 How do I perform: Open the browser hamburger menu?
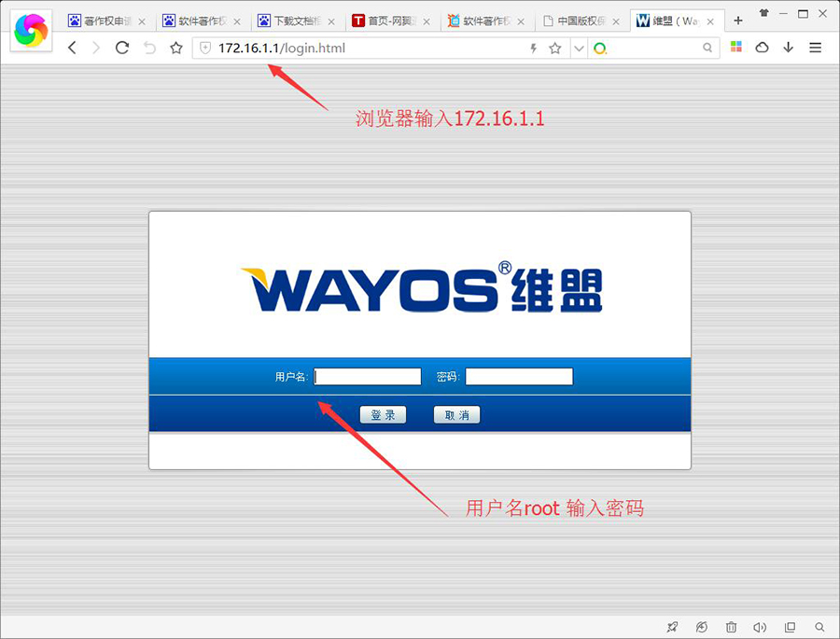point(816,48)
